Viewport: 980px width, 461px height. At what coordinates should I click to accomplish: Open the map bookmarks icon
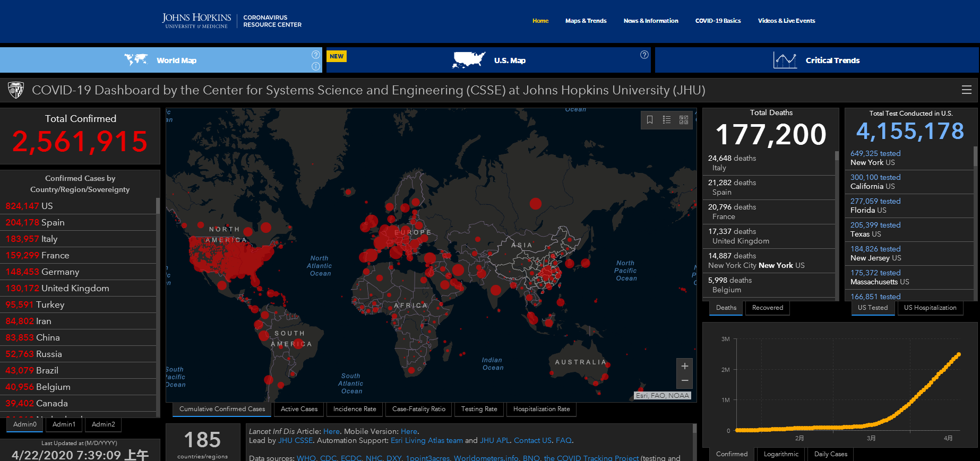tap(650, 120)
